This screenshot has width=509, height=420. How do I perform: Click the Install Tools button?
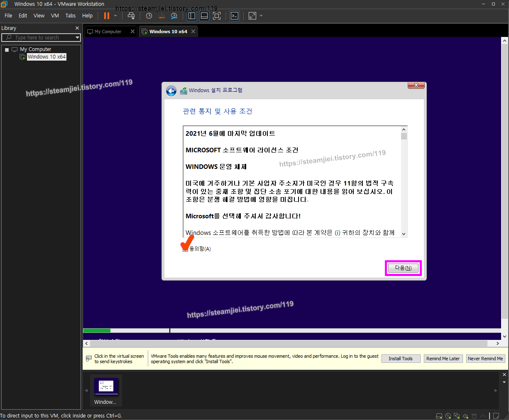tap(401, 359)
